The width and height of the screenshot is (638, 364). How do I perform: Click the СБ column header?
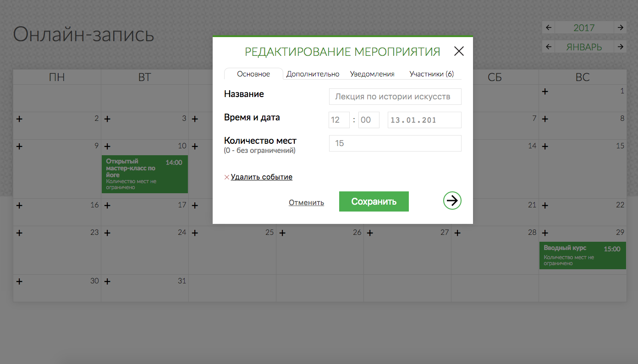point(495,77)
